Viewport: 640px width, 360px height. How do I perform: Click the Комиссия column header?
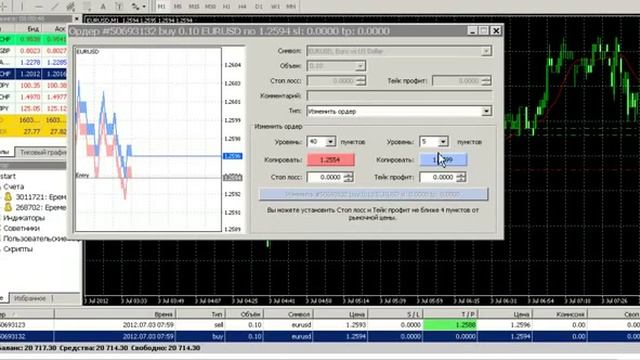coord(560,314)
